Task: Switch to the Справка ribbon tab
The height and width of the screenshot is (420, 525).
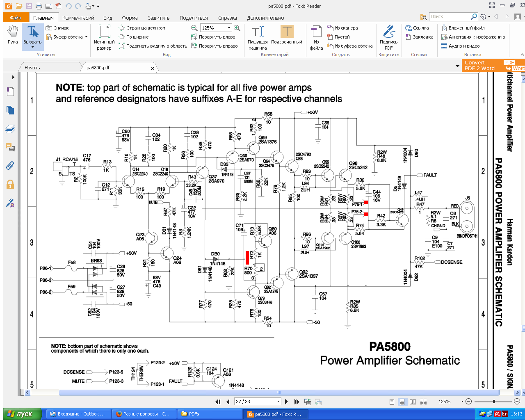Action: [228, 18]
